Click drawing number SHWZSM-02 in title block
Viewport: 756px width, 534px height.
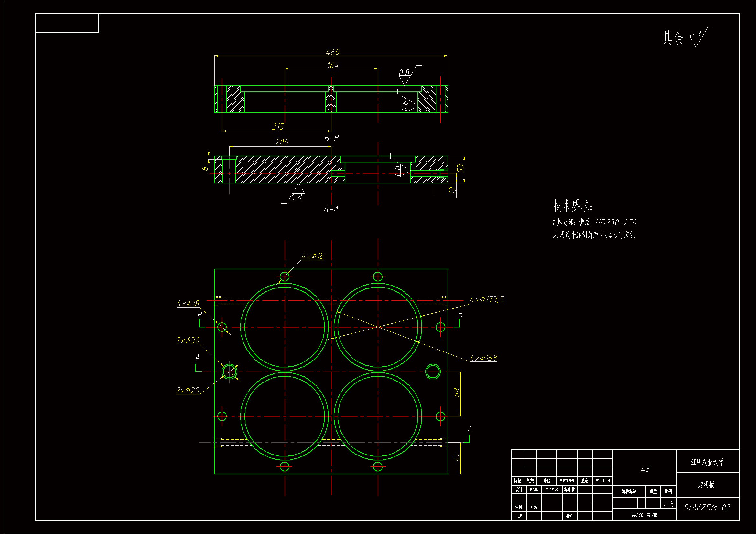[707, 508]
